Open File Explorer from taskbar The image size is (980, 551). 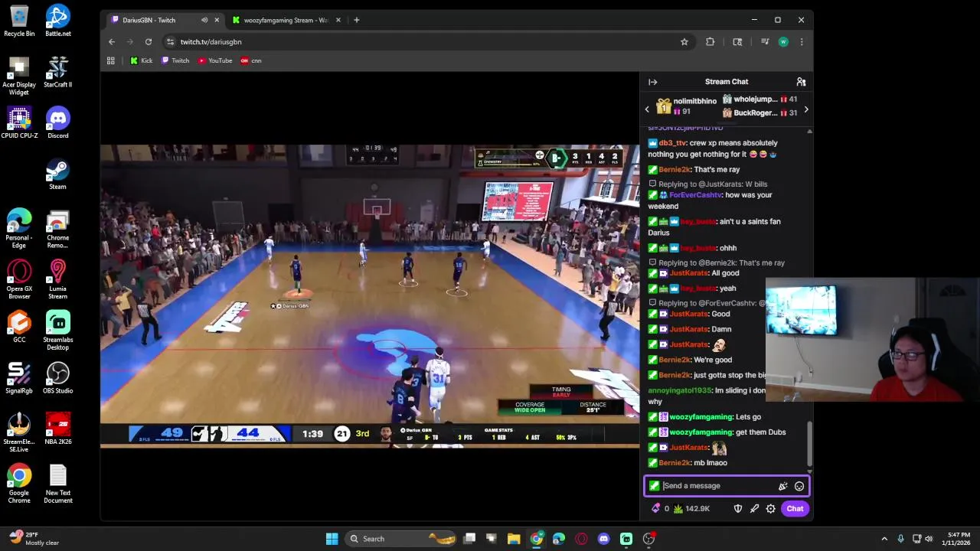coord(513,539)
